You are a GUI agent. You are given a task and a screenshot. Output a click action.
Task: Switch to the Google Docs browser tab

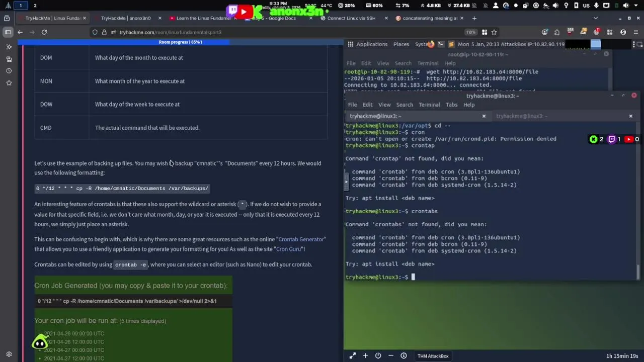[x=278, y=18]
